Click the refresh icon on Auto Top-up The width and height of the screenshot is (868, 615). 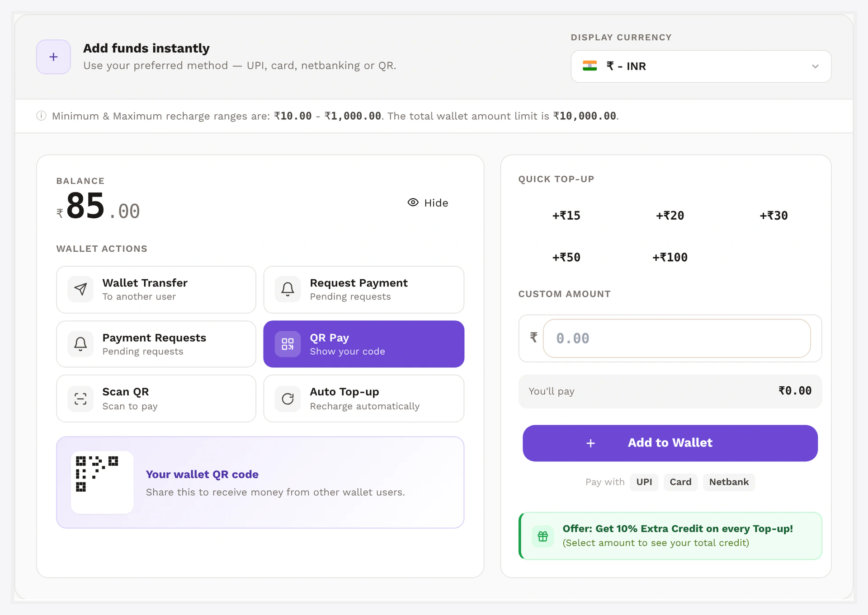pos(288,399)
